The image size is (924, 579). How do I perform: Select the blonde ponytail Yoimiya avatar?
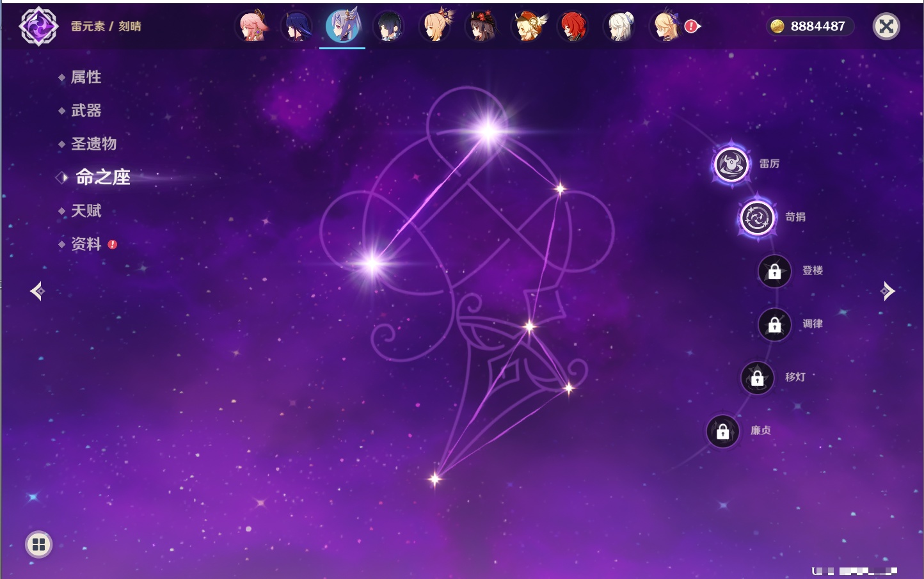coord(436,26)
